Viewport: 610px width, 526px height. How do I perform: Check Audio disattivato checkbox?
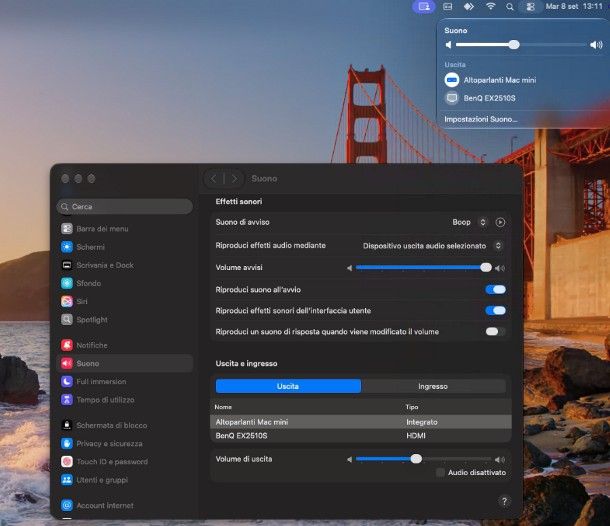pyautogui.click(x=440, y=472)
